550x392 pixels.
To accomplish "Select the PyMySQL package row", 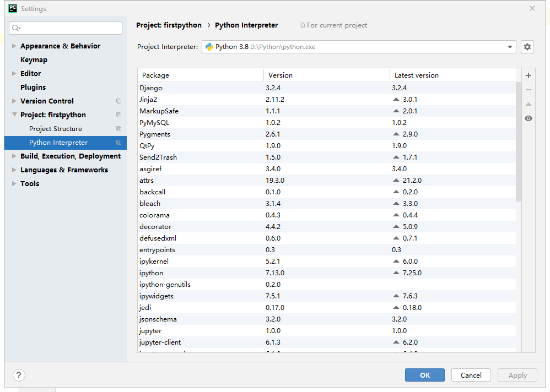I will tap(327, 123).
